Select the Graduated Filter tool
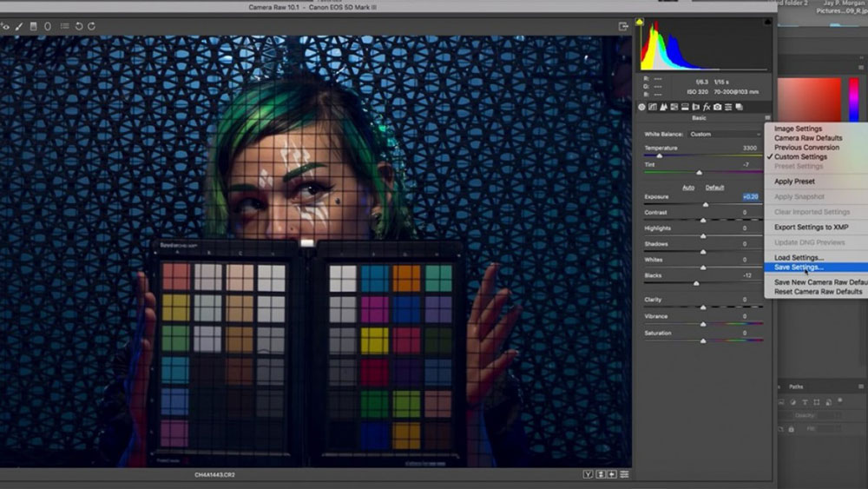Image resolution: width=868 pixels, height=489 pixels. pos(33,27)
